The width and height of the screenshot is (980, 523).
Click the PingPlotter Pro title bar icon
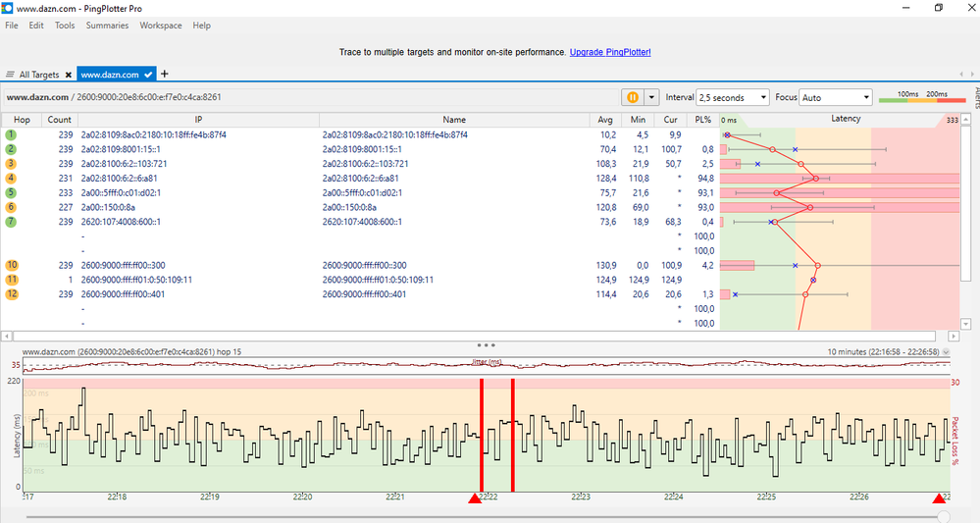[7, 8]
